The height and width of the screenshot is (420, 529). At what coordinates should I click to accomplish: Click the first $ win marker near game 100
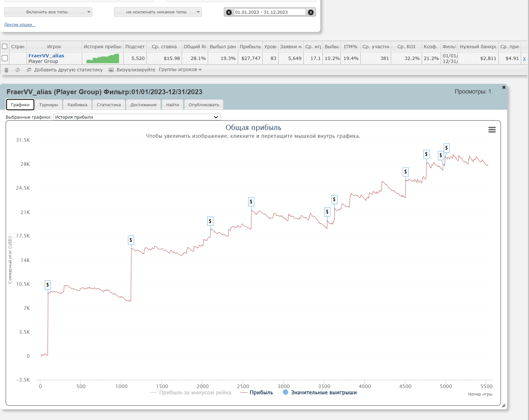(48, 285)
